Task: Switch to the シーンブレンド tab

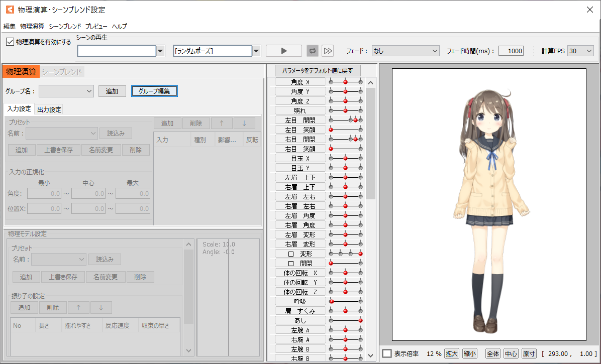Action: point(62,72)
